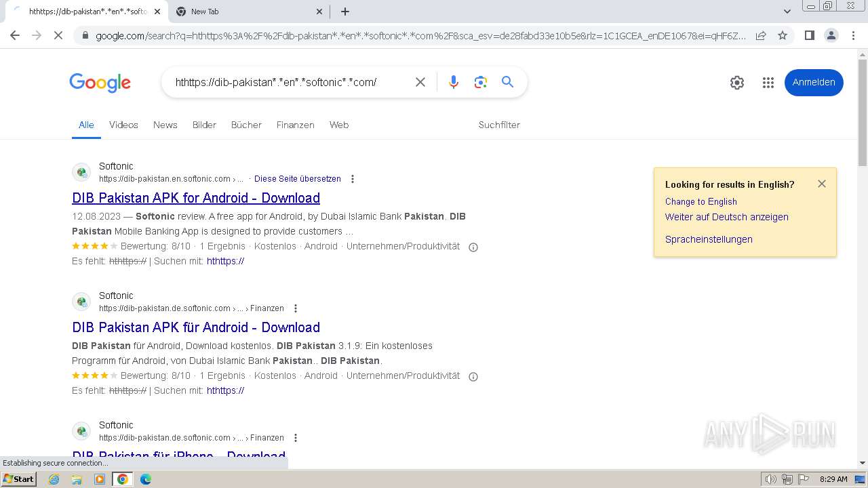Click the share page icon in address bar

(761, 35)
